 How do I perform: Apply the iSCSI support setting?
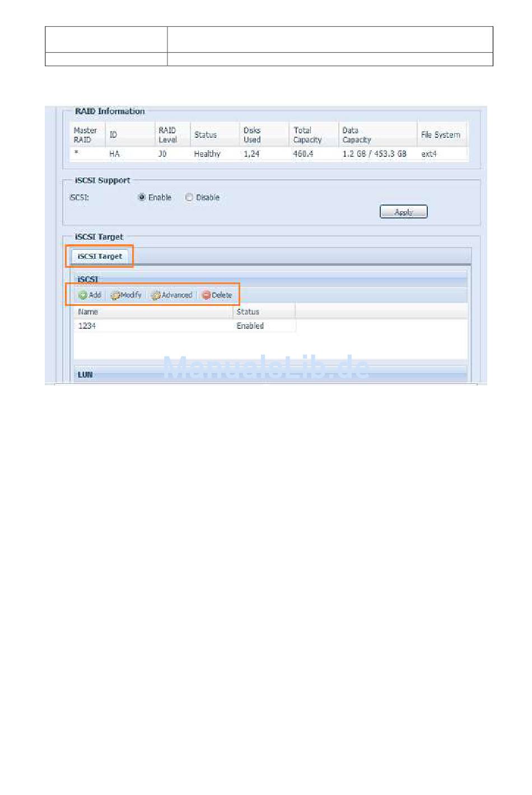click(403, 212)
